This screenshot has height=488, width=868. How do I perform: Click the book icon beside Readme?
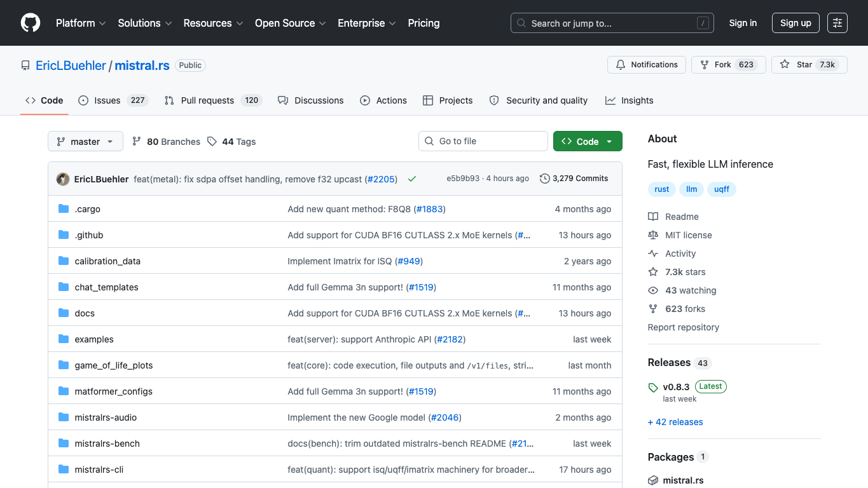(x=653, y=217)
